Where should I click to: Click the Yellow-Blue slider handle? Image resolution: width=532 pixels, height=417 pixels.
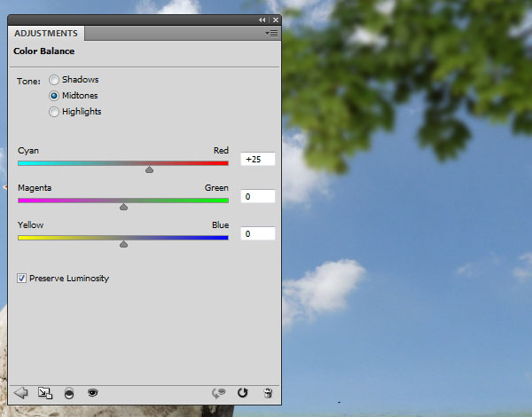123,244
